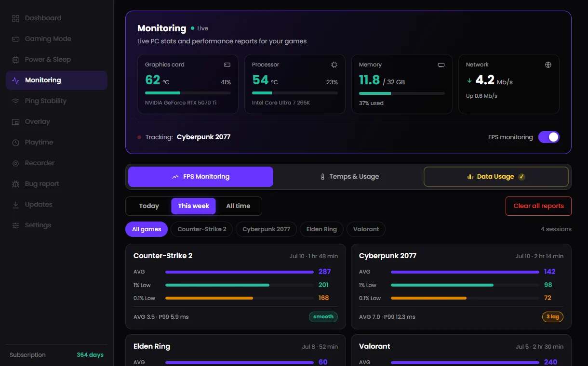Screen dimensions: 588x366
Task: Click the Memory usage bar
Action: [x=402, y=93]
